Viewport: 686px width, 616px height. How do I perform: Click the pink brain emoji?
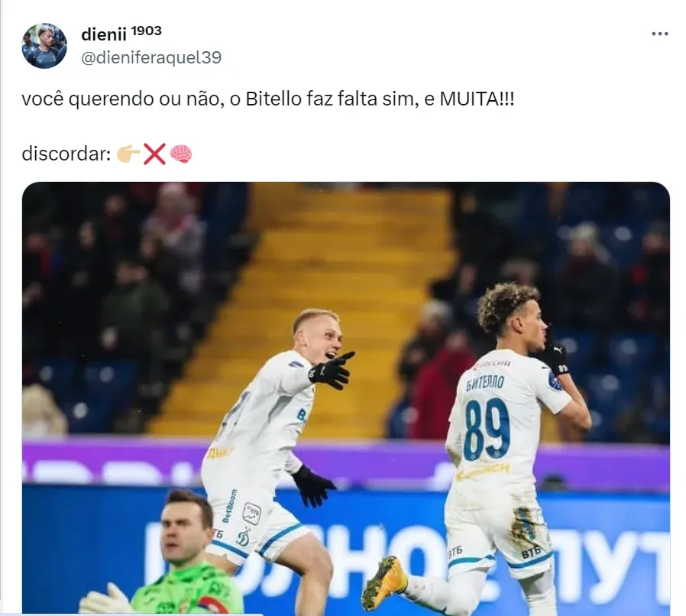tap(181, 154)
